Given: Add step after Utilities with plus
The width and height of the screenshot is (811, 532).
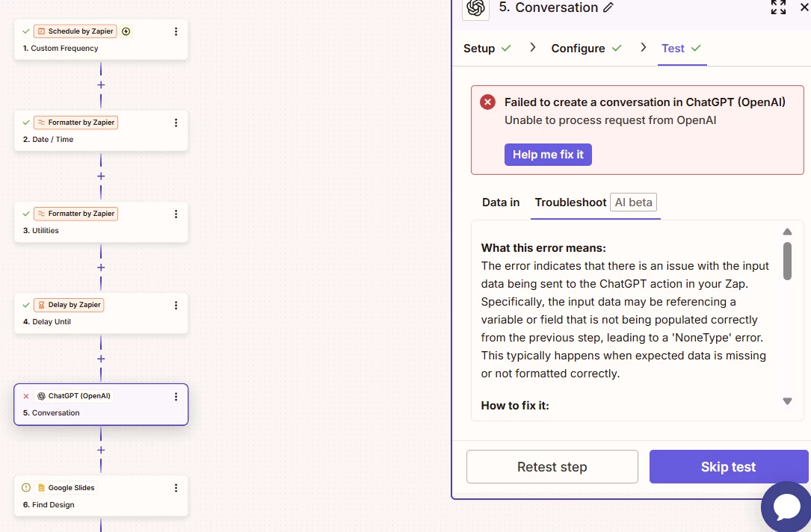Looking at the screenshot, I should [101, 267].
